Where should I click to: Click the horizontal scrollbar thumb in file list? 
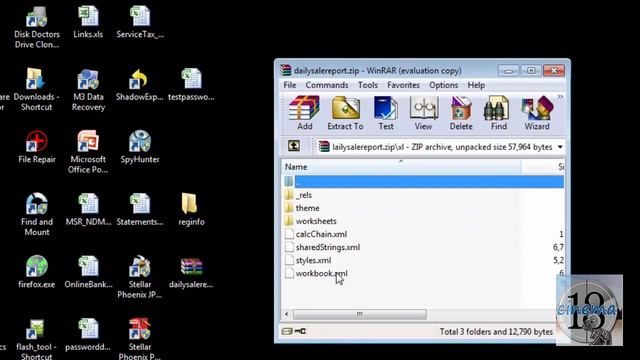pos(360,314)
